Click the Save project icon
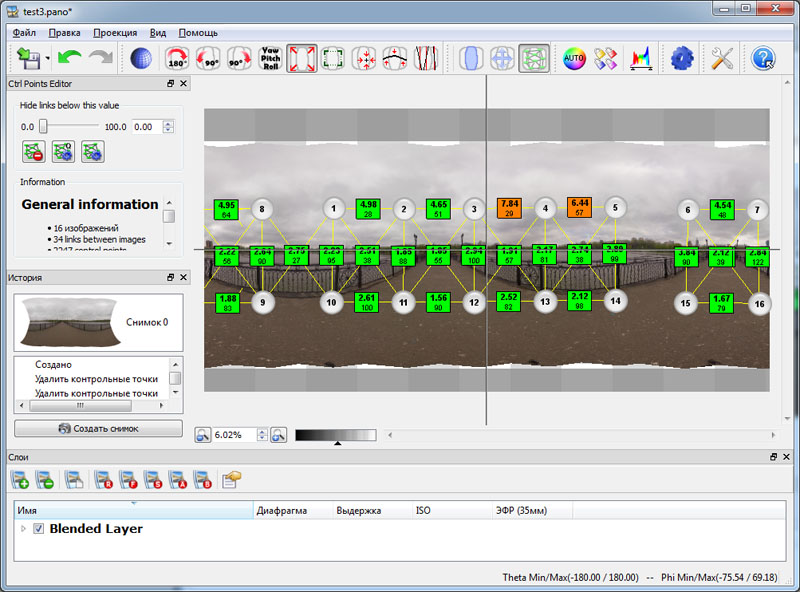Viewport: 800px width, 592px height. coord(28,58)
